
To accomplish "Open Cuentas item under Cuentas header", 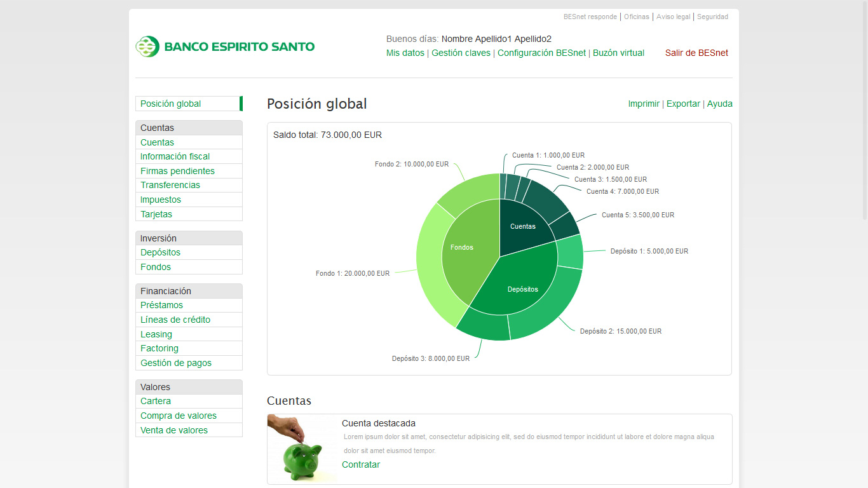I will [x=189, y=142].
